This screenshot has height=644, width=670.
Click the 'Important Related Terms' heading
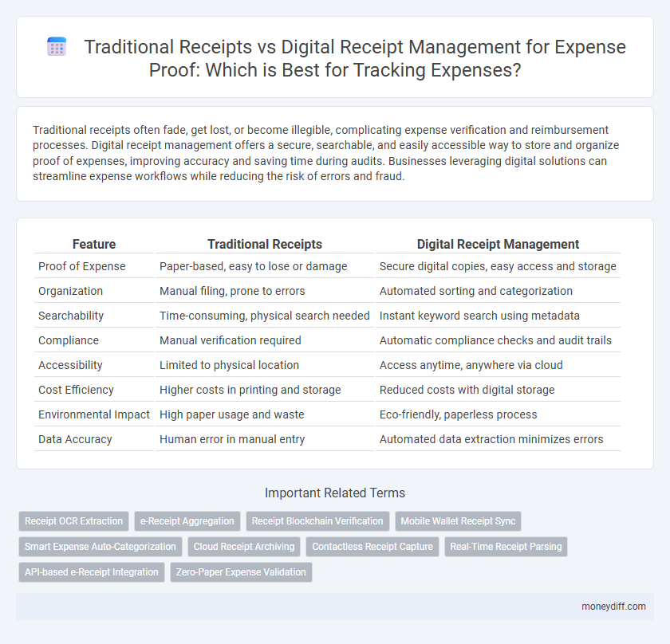335,493
